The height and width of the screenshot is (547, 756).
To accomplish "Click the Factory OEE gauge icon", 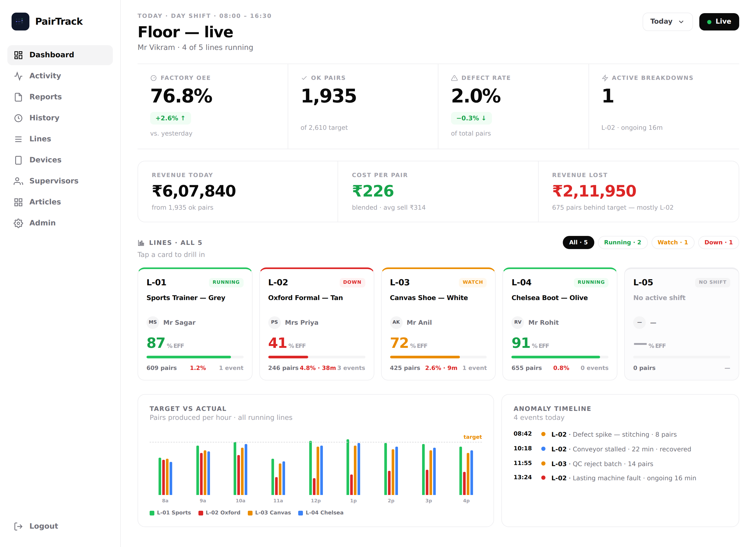I will point(154,78).
